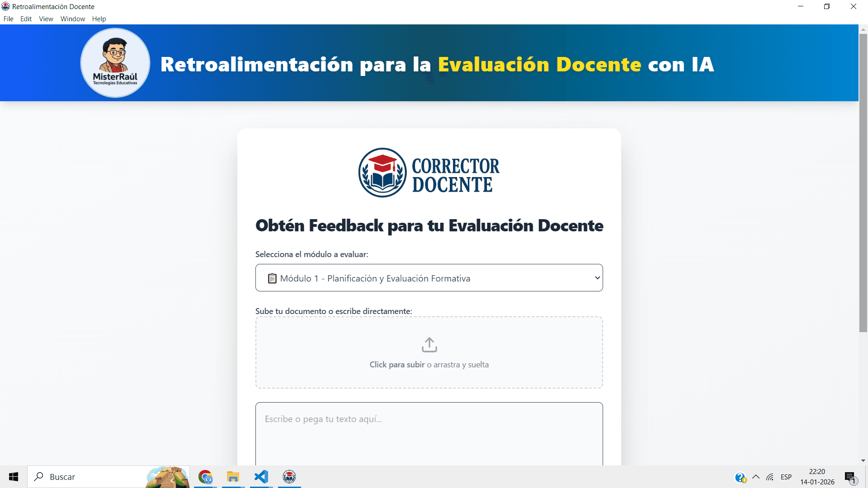Image resolution: width=868 pixels, height=488 pixels.
Task: Expand hidden icons in the system tray
Action: (755, 477)
